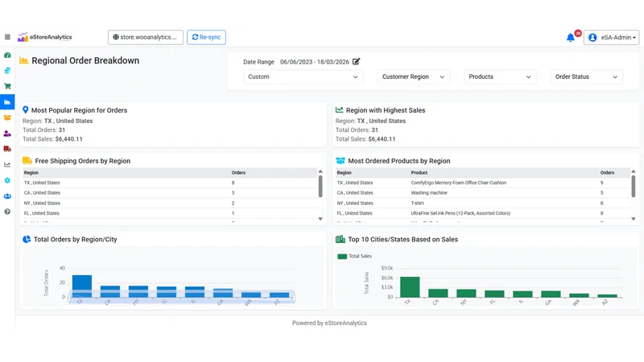Open the dashboard gauge sidebar icon
644x362 pixels.
click(7, 55)
